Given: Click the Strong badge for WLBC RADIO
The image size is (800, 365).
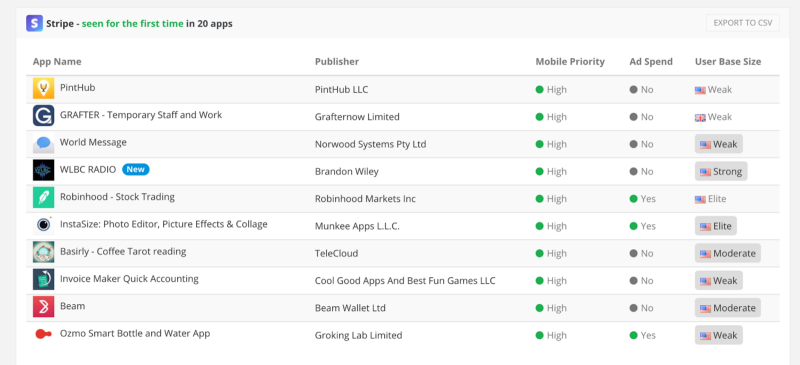Looking at the screenshot, I should coord(721,172).
